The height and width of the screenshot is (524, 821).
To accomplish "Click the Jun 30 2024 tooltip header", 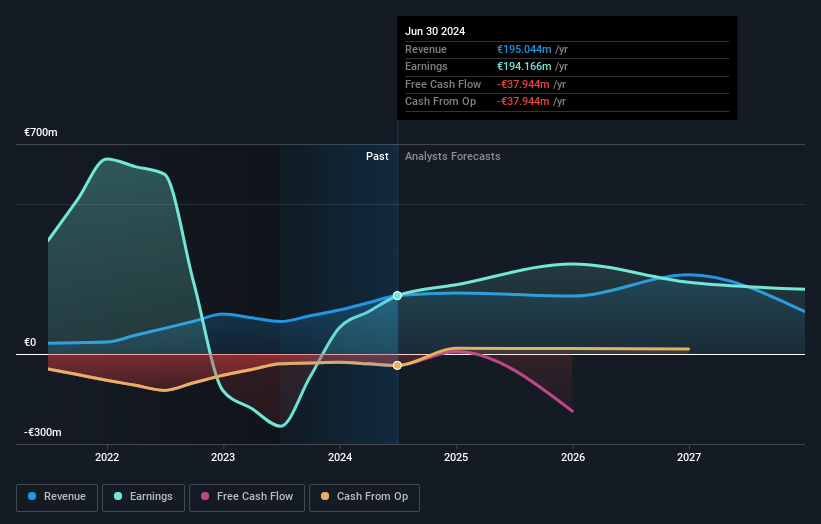I will tap(435, 31).
